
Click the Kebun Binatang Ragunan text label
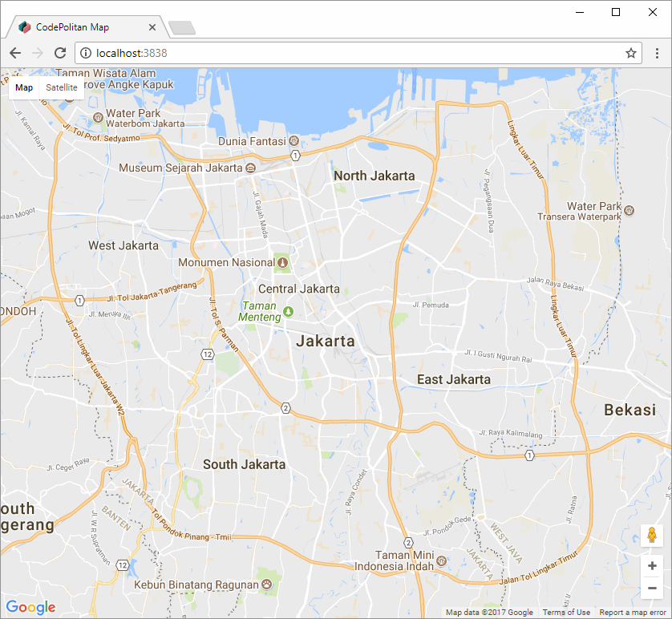pos(196,585)
